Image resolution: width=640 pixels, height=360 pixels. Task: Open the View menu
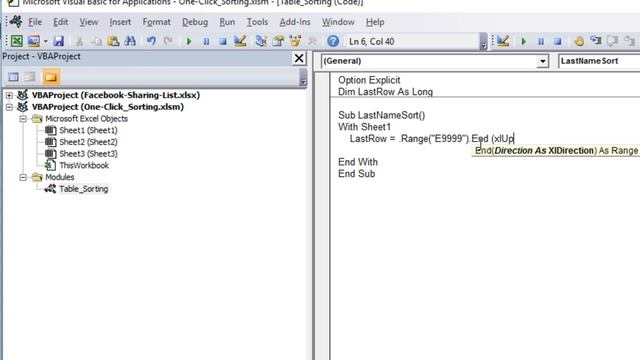pyautogui.click(x=89, y=22)
